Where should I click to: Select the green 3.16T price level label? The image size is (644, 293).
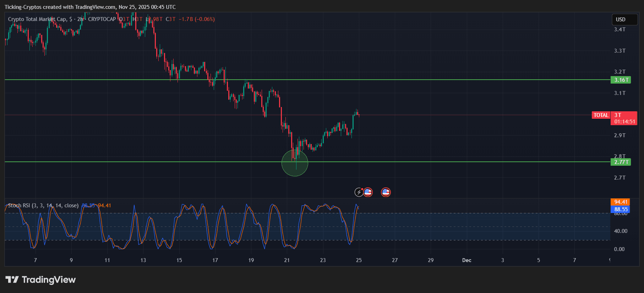click(x=621, y=80)
